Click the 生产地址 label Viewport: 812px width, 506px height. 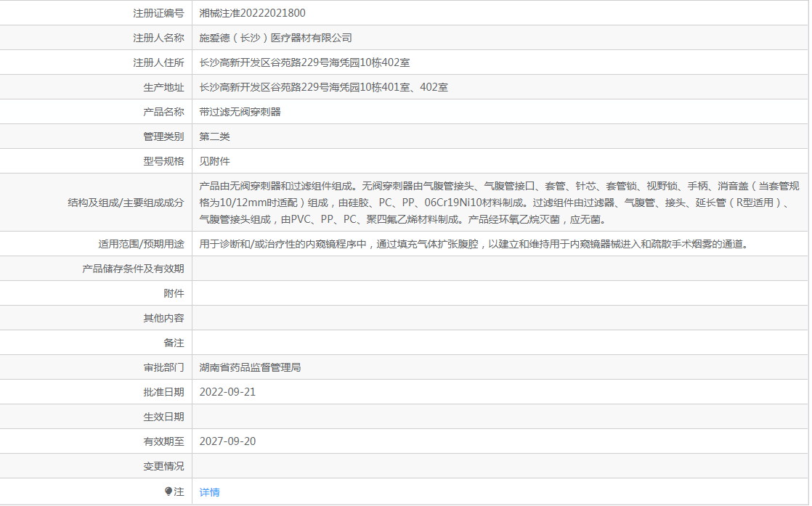tap(163, 87)
